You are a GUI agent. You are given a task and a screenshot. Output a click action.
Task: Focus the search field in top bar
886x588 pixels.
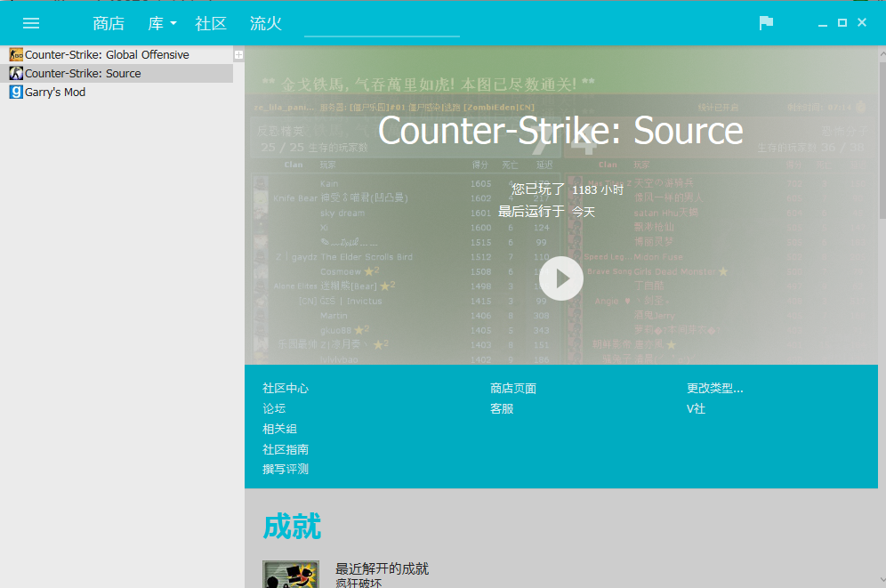click(x=382, y=24)
